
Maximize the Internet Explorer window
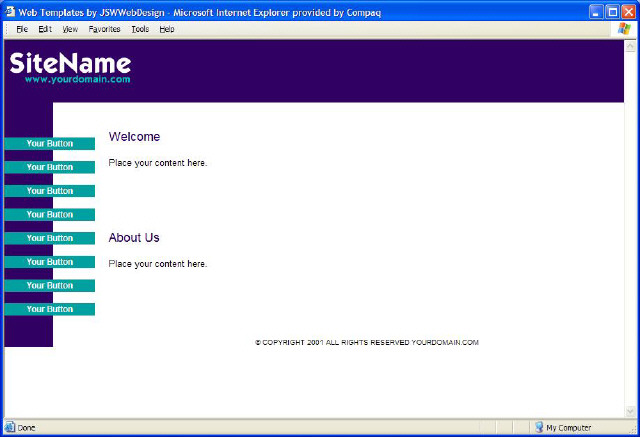pos(612,11)
